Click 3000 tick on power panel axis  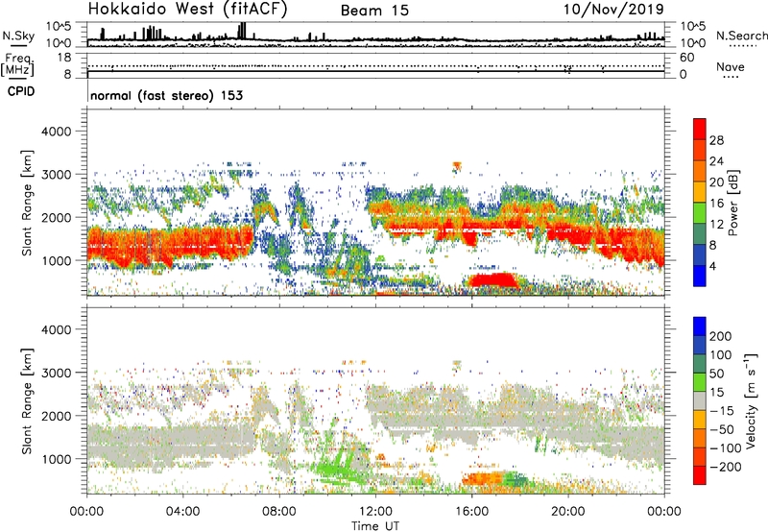[x=57, y=175]
